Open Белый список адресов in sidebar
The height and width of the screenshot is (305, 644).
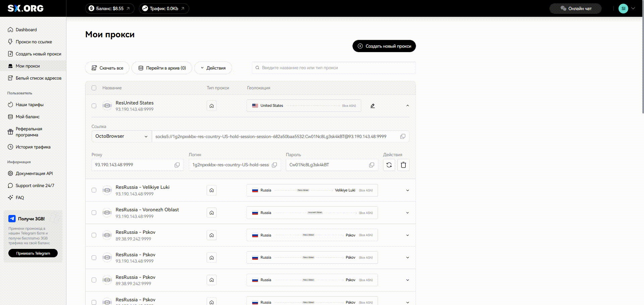coord(38,78)
